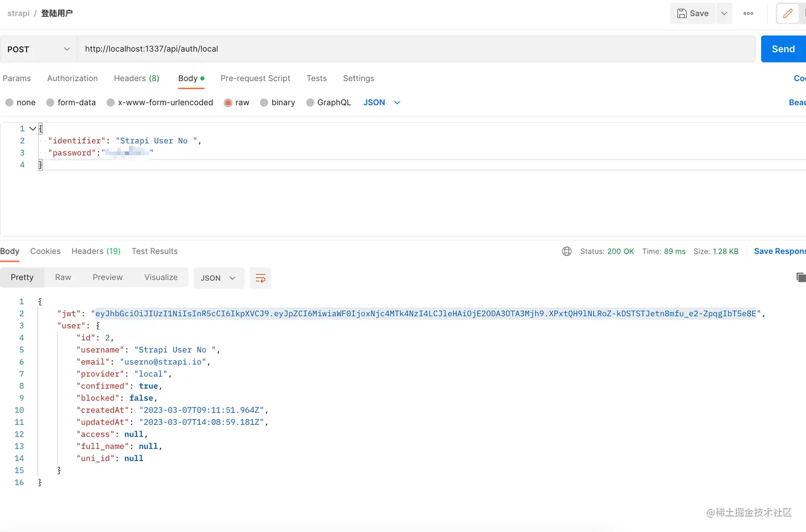Click the response username value
Screen dimensions: 806x532
click(175, 350)
